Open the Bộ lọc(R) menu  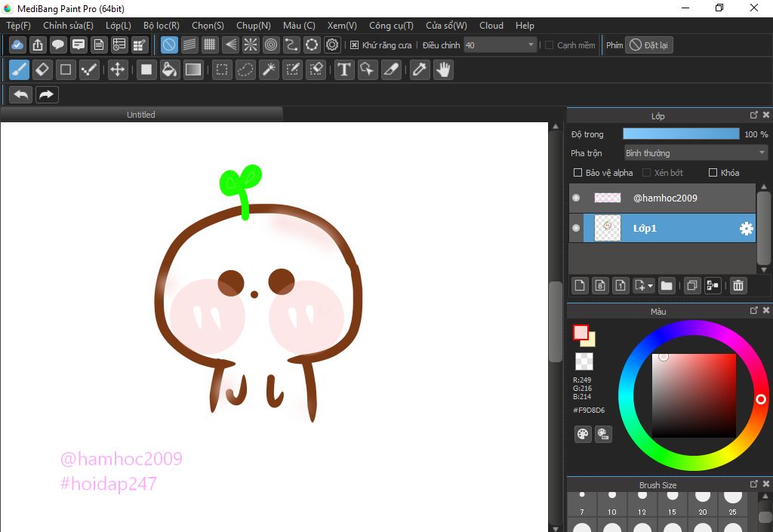click(161, 26)
